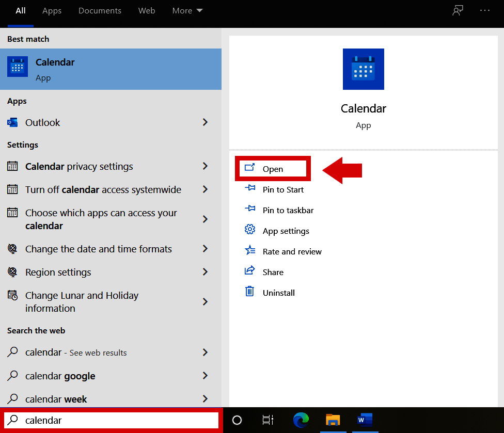Image resolution: width=504 pixels, height=433 pixels.
Task: Open File Explorer from the taskbar
Action: pyautogui.click(x=333, y=420)
